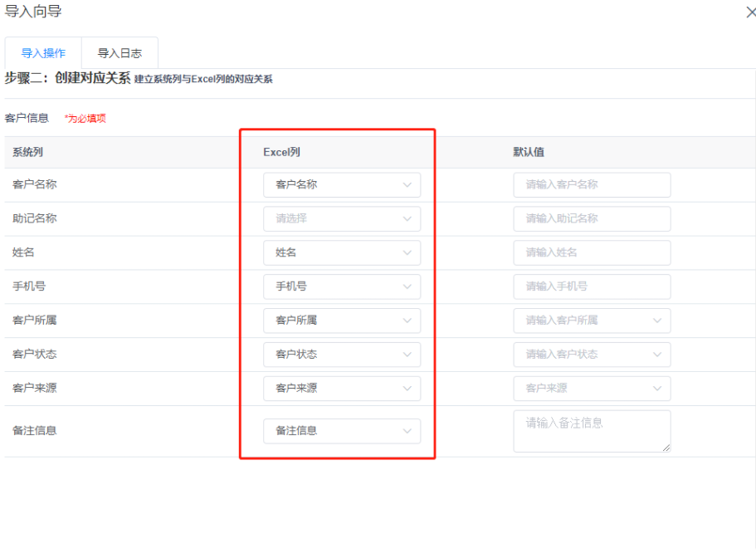Click the 请输入姓名 input field
Viewport: 756px width, 558px height.
pos(592,252)
